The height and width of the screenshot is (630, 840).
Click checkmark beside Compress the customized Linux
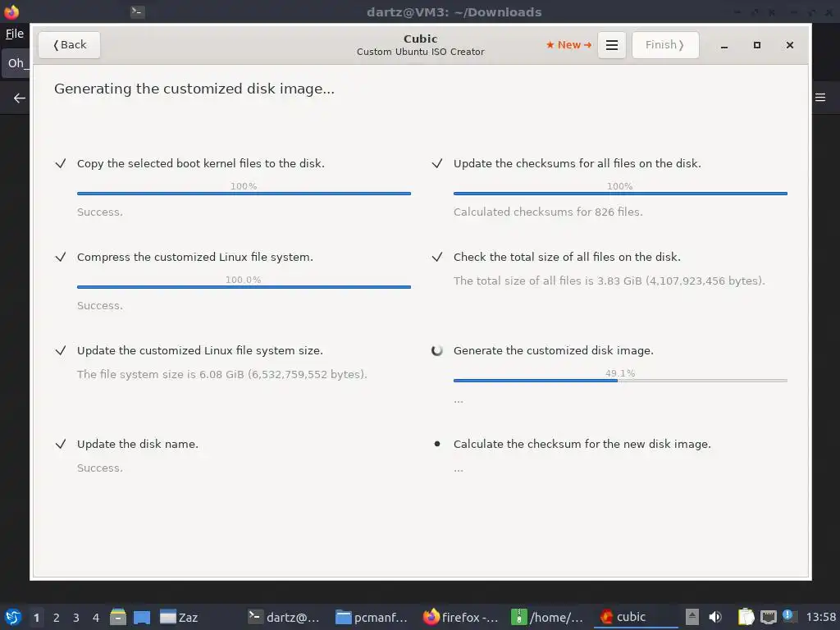(61, 257)
